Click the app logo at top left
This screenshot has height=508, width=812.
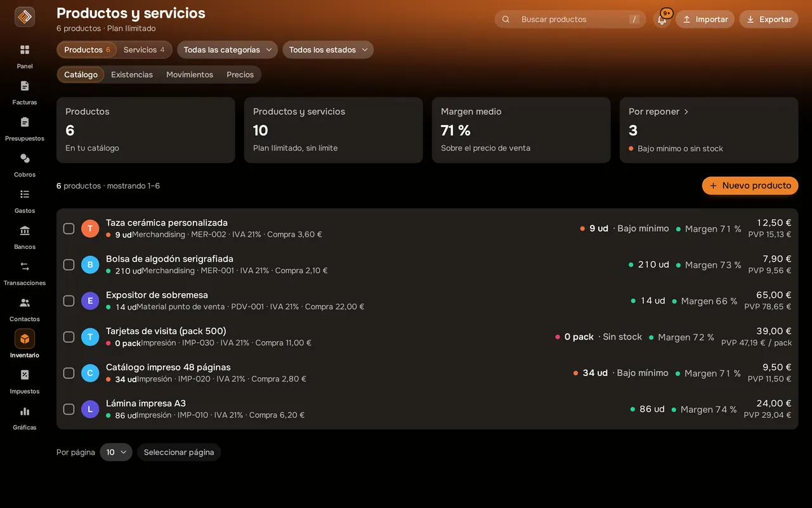[25, 17]
